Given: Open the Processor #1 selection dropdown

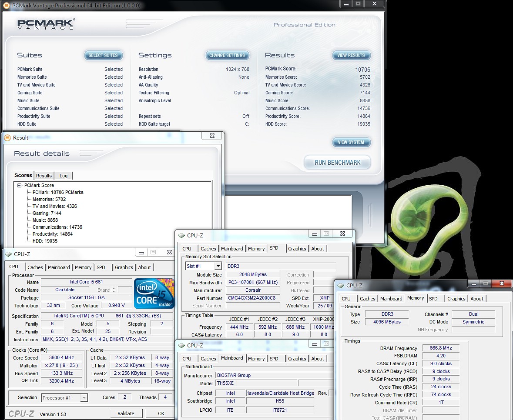Looking at the screenshot, I should click(x=84, y=398).
